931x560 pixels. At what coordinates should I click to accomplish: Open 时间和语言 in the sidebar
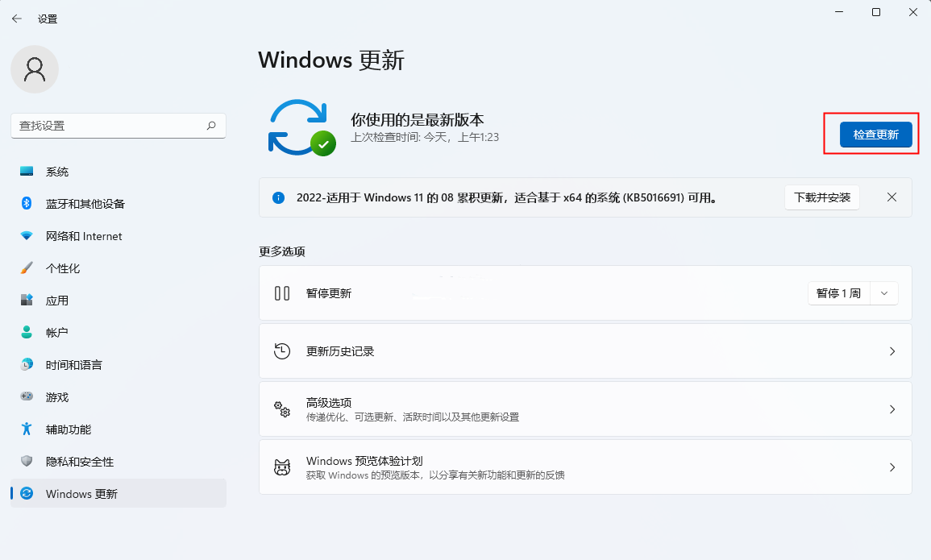click(x=74, y=365)
